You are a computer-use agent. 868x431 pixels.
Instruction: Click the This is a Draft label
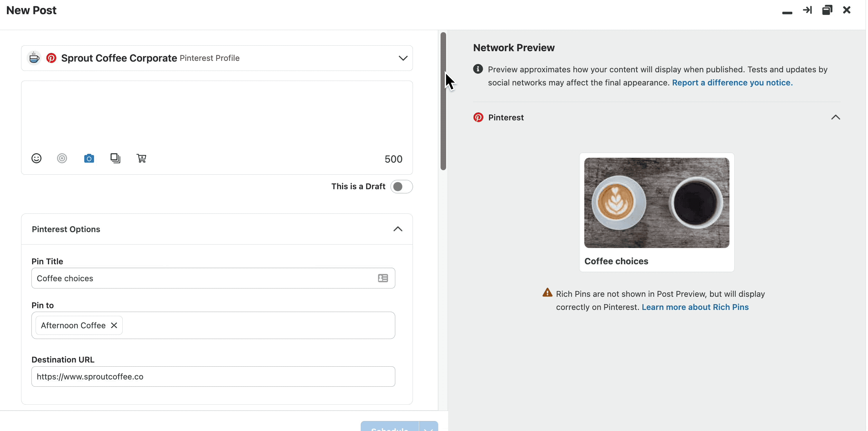tap(358, 186)
